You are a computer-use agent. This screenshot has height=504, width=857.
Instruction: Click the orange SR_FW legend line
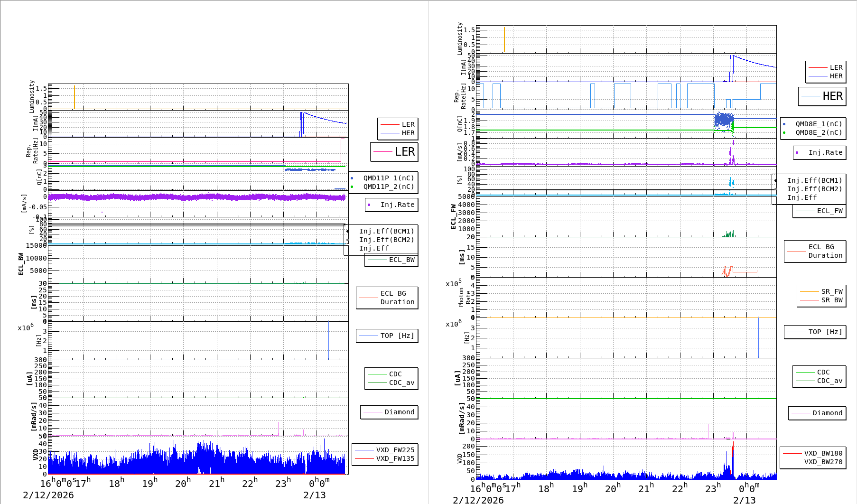pos(810,292)
